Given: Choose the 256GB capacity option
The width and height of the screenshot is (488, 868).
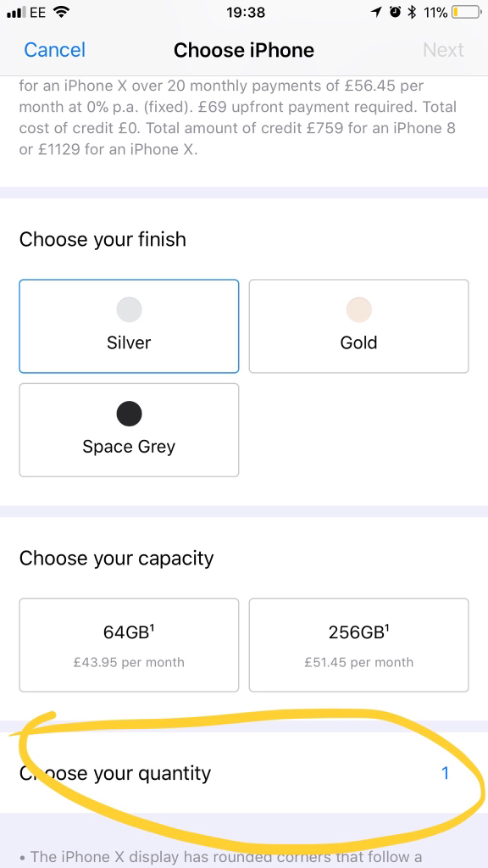Looking at the screenshot, I should click(x=358, y=645).
